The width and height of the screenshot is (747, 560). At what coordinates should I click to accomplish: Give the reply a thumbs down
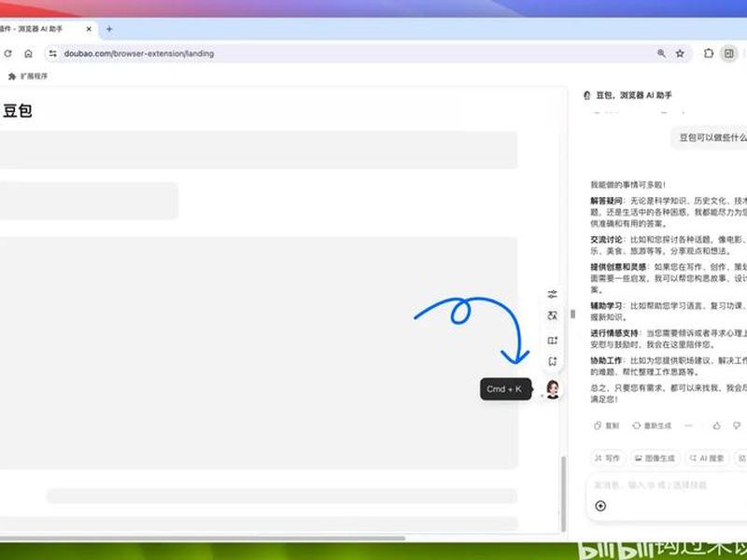point(737,426)
